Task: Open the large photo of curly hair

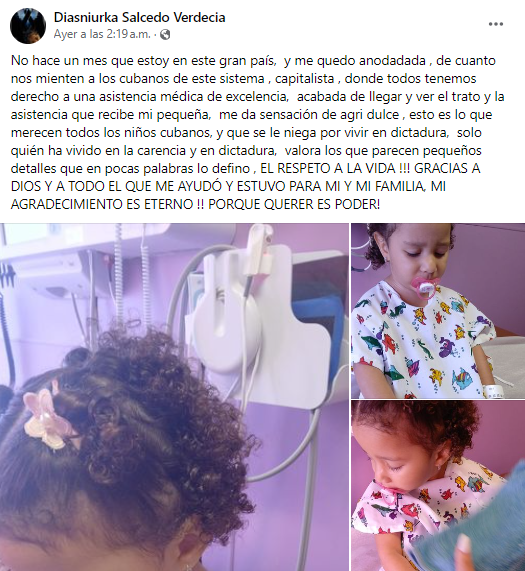Action: tap(174, 397)
